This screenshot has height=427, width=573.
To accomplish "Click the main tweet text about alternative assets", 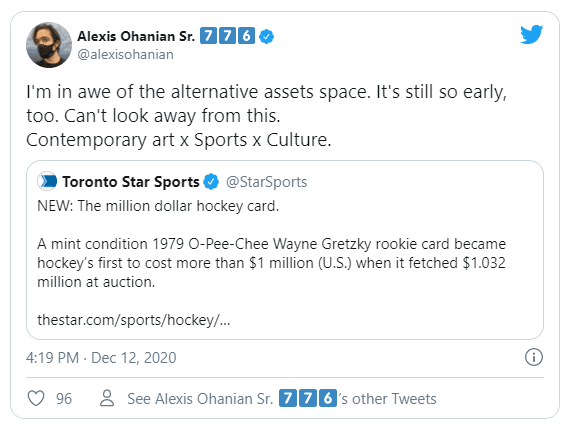I will [x=266, y=116].
